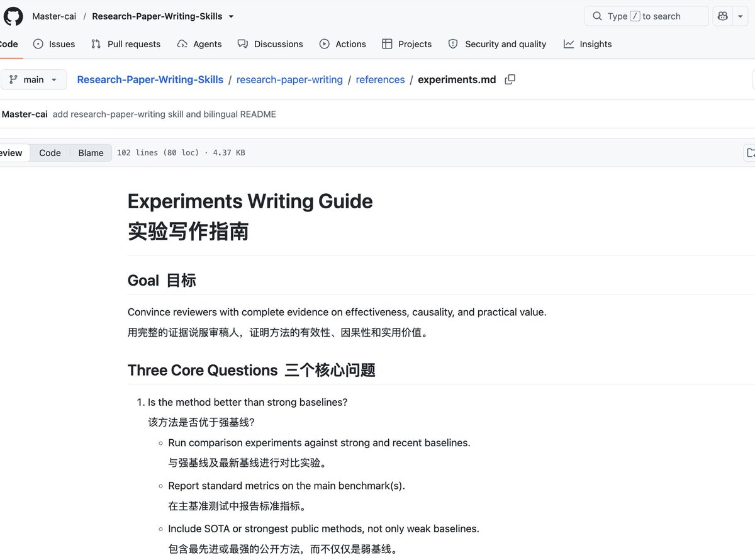Go to research-paper-writing breadcrumb folder
Screen dimensions: 755x560
tap(289, 80)
